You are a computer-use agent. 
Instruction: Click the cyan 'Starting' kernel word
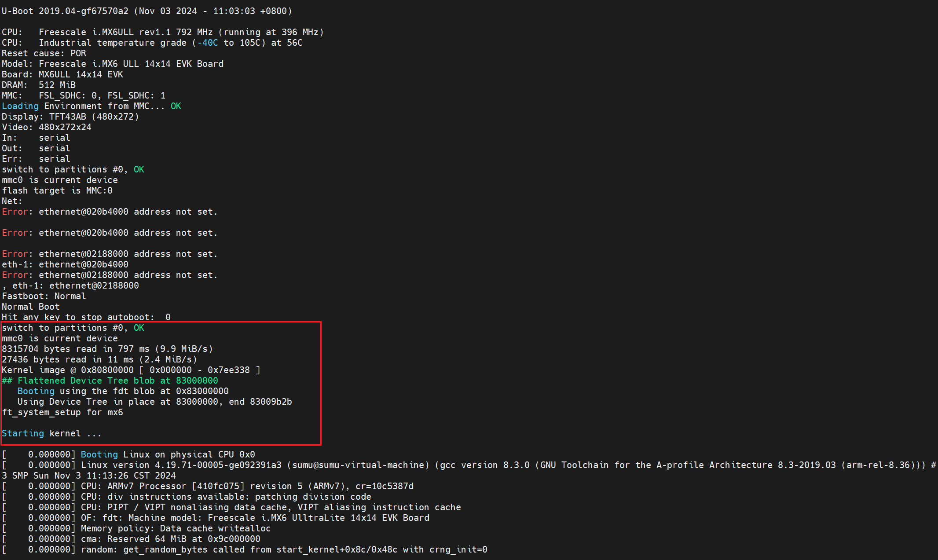coord(23,433)
